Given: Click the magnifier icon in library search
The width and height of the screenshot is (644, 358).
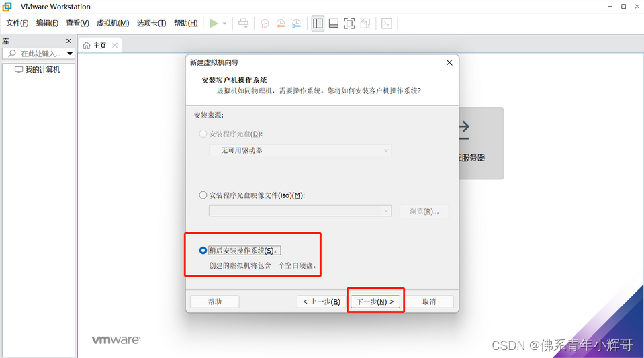Looking at the screenshot, I should pyautogui.click(x=12, y=54).
